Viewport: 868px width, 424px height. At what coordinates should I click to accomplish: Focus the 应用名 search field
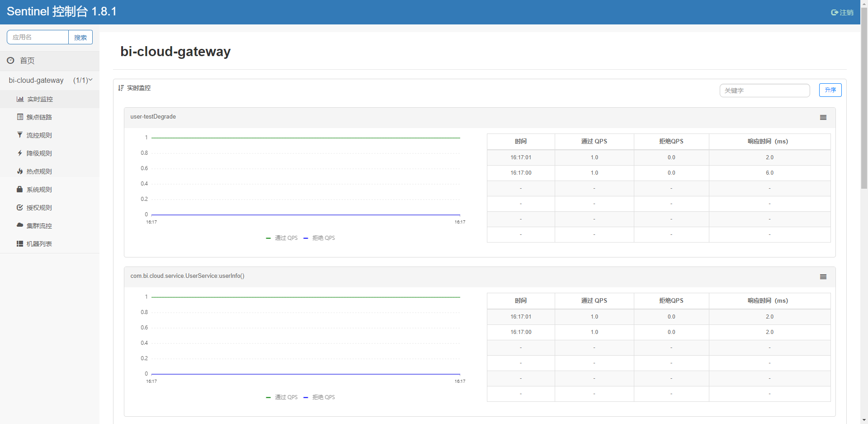[x=38, y=37]
